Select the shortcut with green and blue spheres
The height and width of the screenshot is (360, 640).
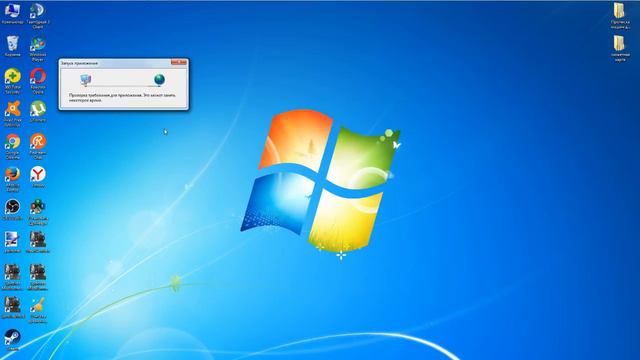pos(38,212)
